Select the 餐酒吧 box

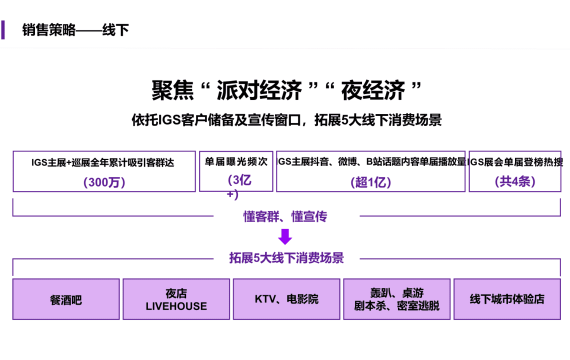66,299
